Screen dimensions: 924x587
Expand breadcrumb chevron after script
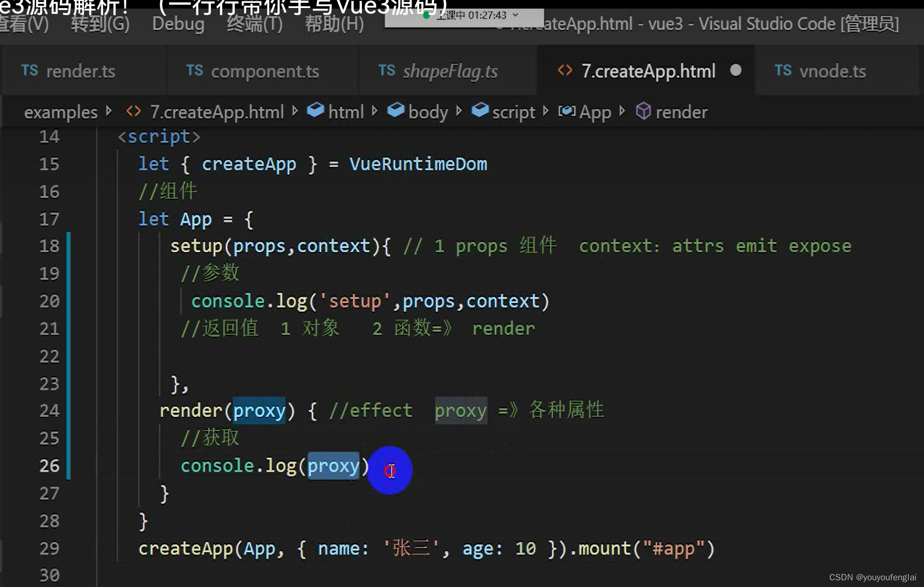pos(546,111)
